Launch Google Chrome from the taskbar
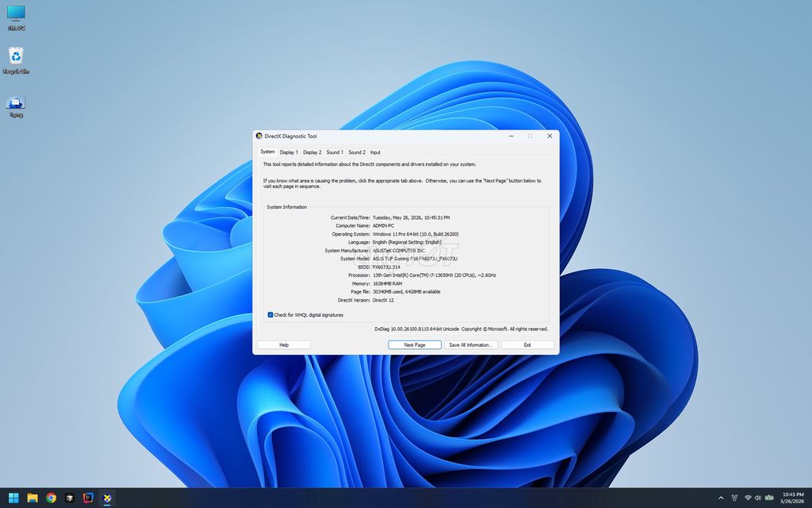Image resolution: width=812 pixels, height=508 pixels. [x=52, y=498]
